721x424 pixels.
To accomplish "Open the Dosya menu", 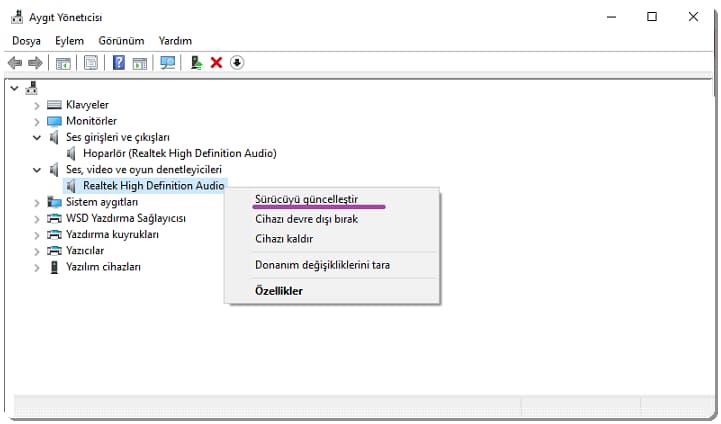I will pyautogui.click(x=26, y=41).
